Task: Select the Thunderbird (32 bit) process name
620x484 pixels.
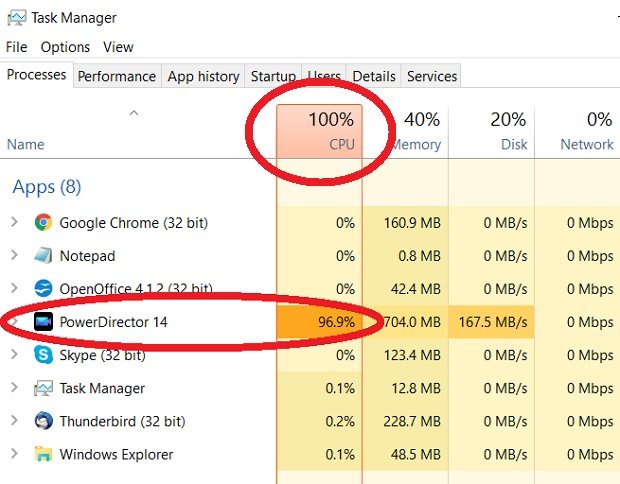Action: 123,421
